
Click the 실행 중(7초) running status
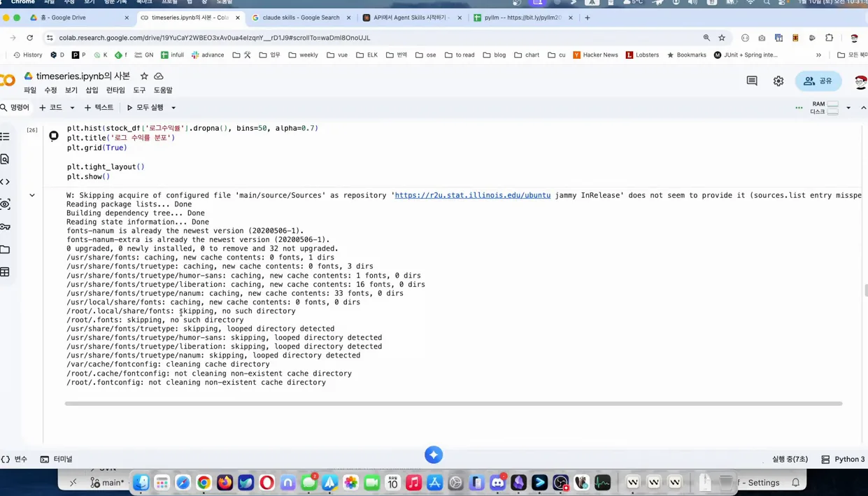[x=790, y=459]
